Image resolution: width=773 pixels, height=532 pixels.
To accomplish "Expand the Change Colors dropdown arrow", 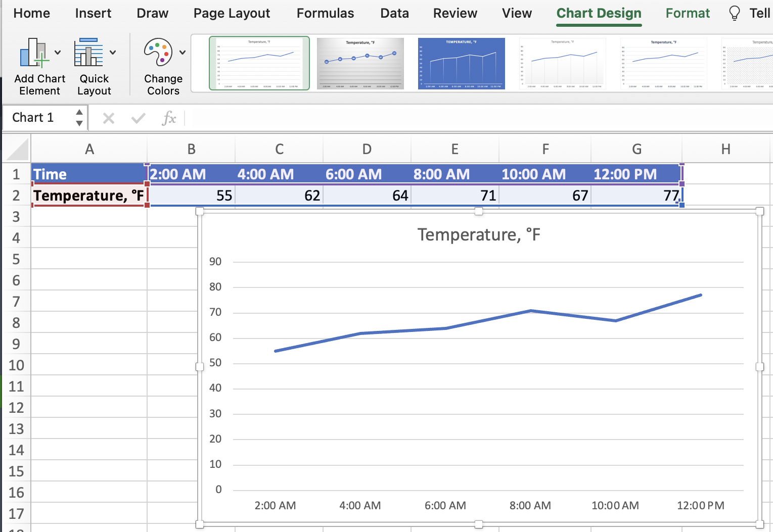I will click(182, 53).
